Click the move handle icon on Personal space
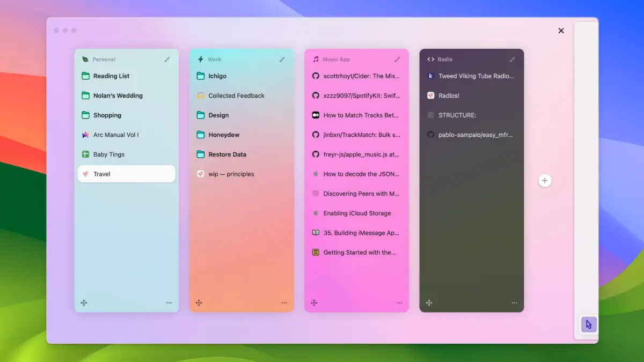The height and width of the screenshot is (362, 644). click(x=84, y=303)
